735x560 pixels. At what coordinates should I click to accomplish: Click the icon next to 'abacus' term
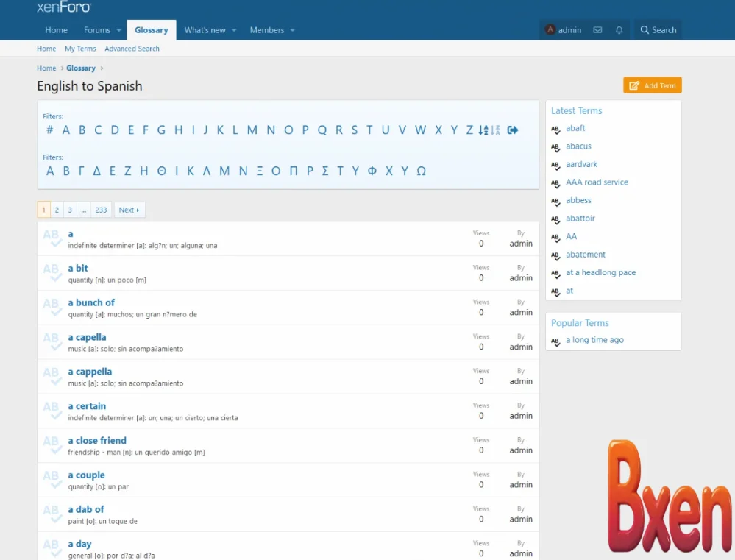[556, 147]
